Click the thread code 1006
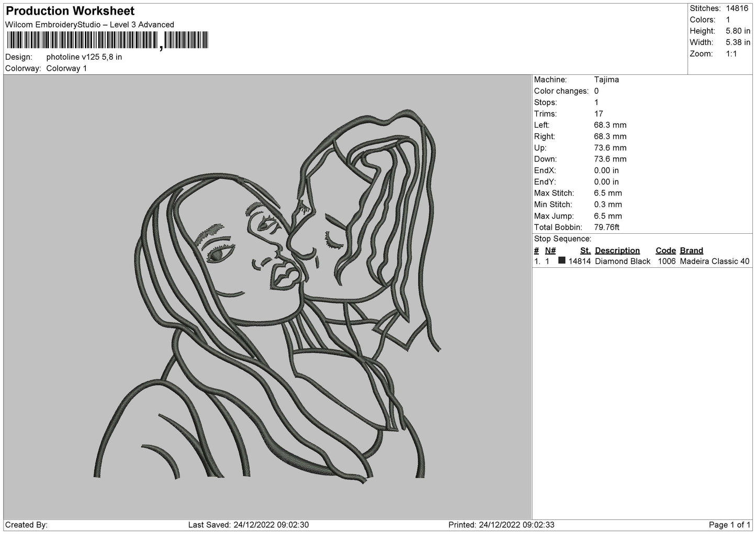Screen dimensions: 756x534 [x=667, y=262]
